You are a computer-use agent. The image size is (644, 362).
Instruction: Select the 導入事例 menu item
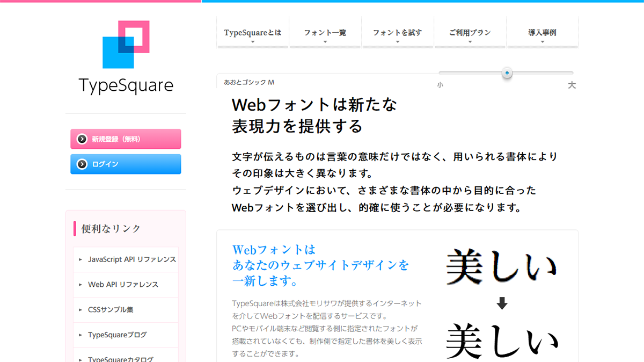pyautogui.click(x=542, y=32)
